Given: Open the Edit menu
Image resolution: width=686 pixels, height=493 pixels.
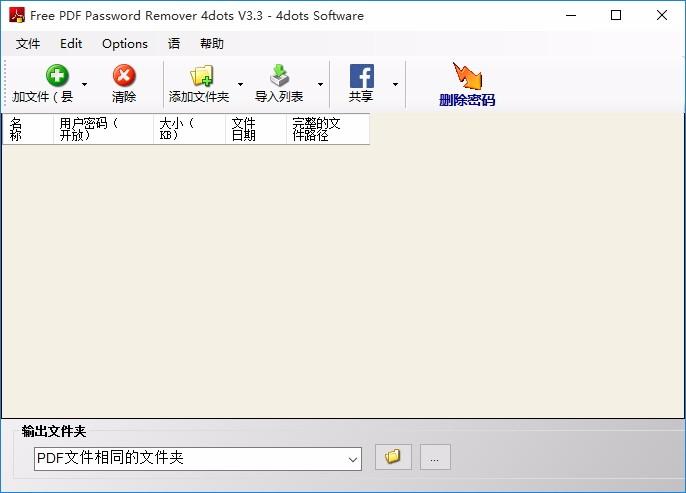Looking at the screenshot, I should click(x=71, y=44).
